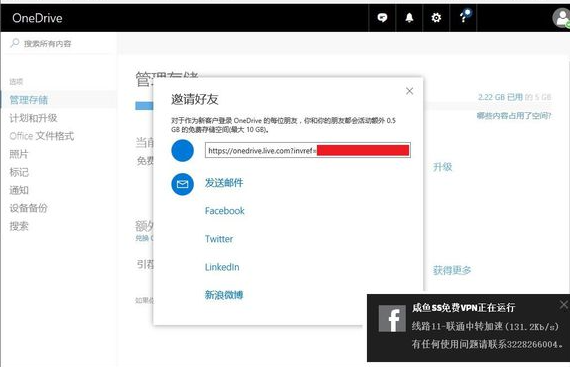Open 设备备份 option in sidebar
Screen dimensions: 570x367
tap(28, 208)
